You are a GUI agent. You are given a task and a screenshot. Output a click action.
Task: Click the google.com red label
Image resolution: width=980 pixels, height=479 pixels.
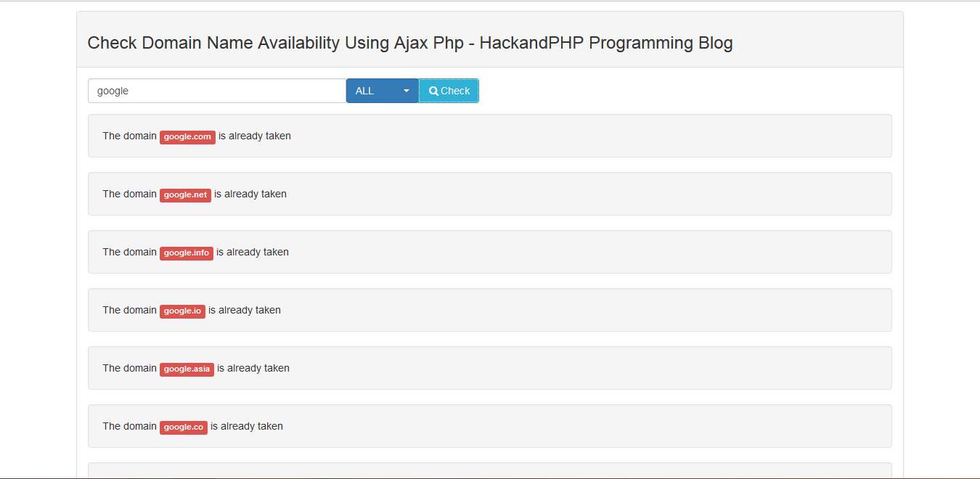(187, 136)
